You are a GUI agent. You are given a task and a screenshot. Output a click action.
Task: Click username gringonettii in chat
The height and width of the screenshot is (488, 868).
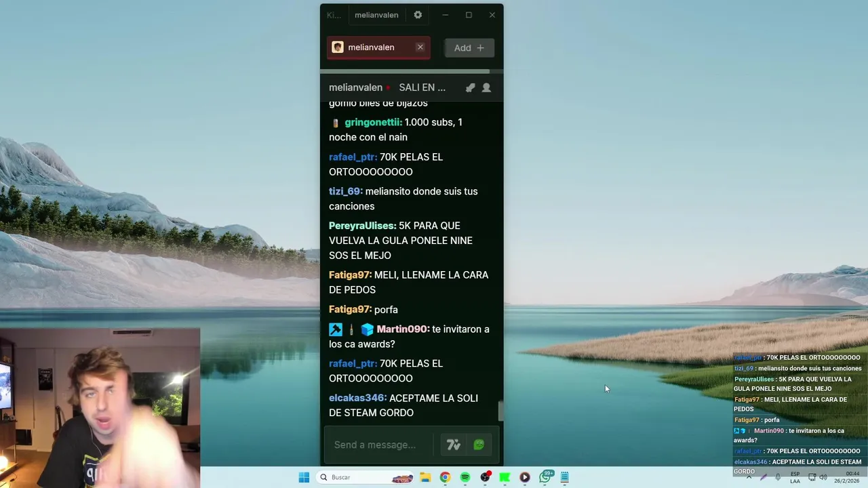click(x=373, y=122)
